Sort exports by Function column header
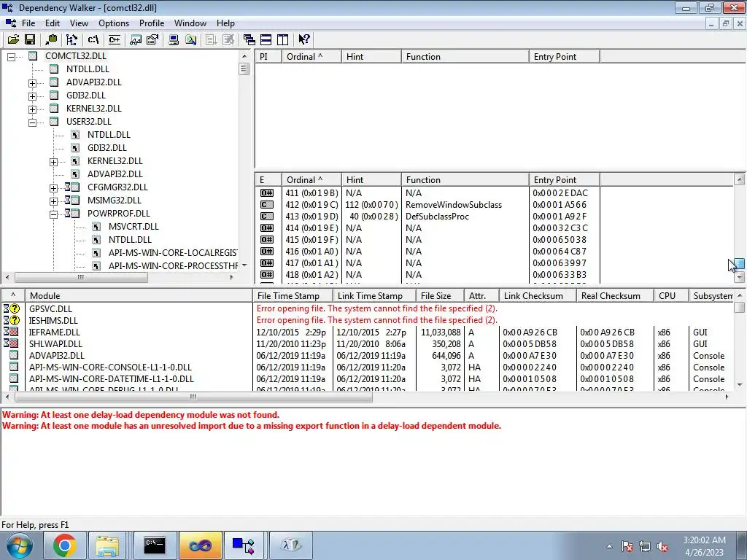The image size is (747, 560). (x=465, y=180)
